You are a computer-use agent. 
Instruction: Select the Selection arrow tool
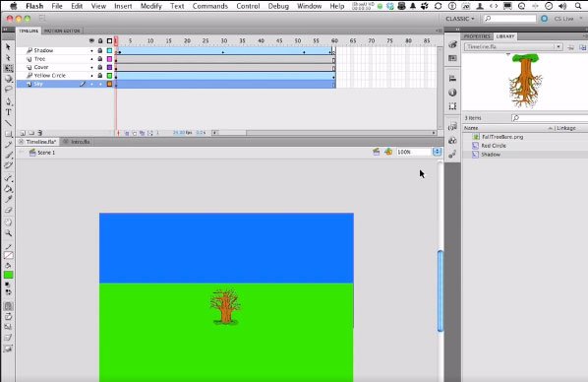pyautogui.click(x=8, y=47)
